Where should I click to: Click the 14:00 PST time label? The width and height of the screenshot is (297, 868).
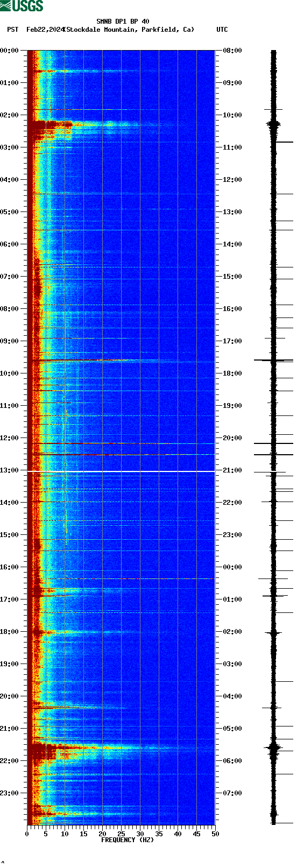pyautogui.click(x=9, y=503)
